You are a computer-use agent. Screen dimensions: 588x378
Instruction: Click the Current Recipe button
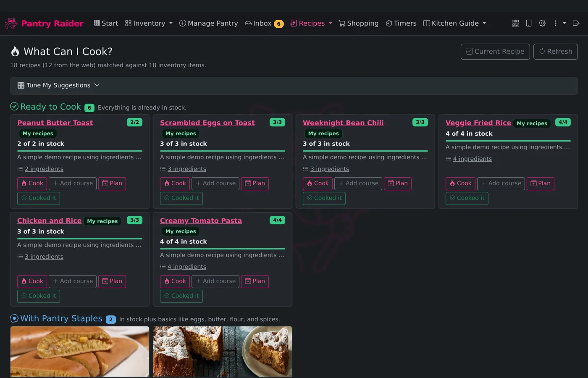pyautogui.click(x=495, y=52)
